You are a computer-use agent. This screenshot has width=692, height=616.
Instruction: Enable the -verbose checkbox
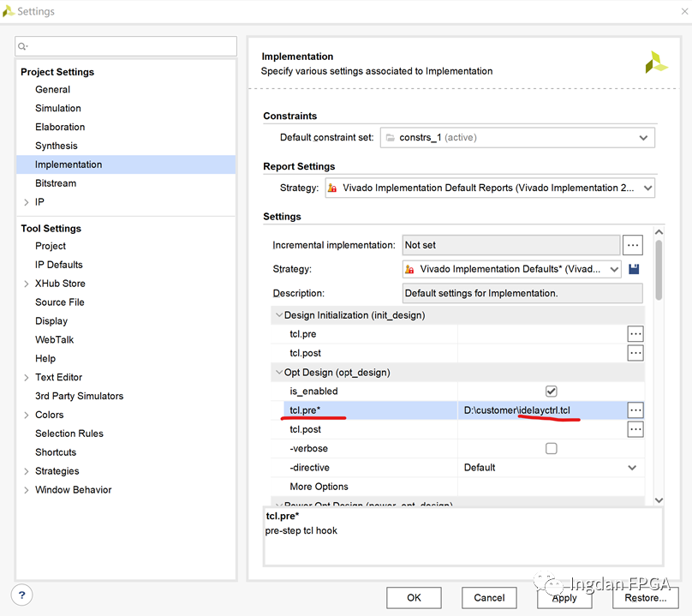click(551, 448)
